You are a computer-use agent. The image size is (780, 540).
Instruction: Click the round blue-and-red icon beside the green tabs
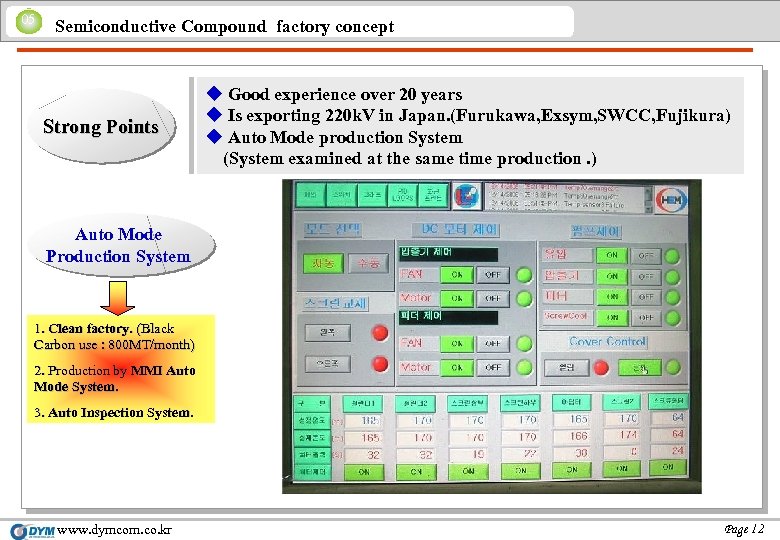[x=467, y=195]
